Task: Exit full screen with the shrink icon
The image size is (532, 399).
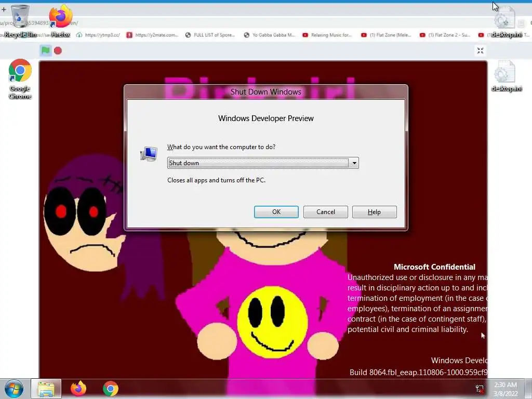Action: tap(480, 50)
